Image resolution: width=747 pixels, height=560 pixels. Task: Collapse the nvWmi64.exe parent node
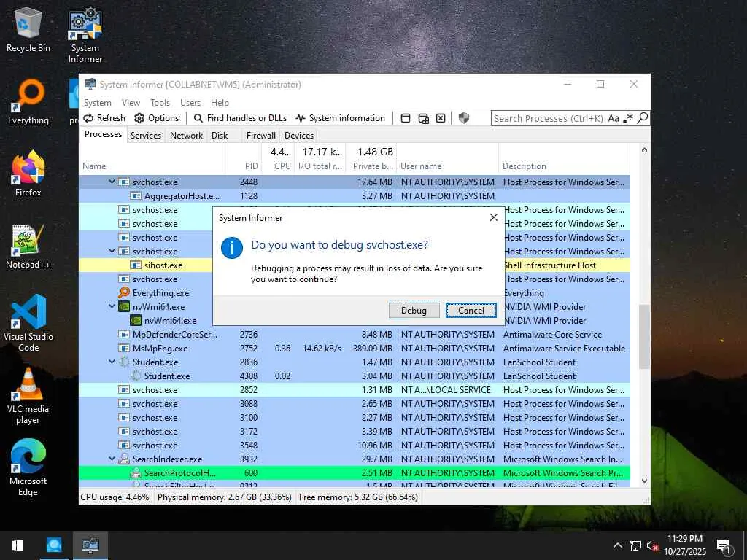click(x=112, y=306)
